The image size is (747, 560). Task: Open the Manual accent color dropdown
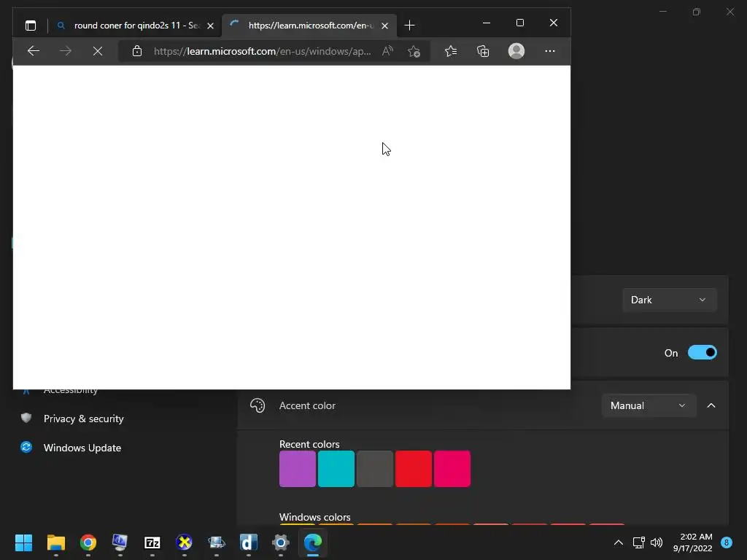[649, 405]
